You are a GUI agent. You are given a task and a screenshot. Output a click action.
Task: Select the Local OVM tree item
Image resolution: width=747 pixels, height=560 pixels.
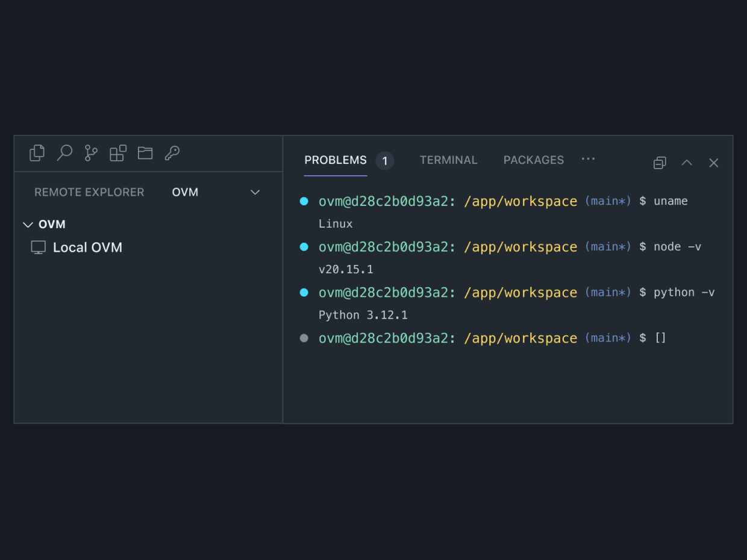click(x=87, y=247)
